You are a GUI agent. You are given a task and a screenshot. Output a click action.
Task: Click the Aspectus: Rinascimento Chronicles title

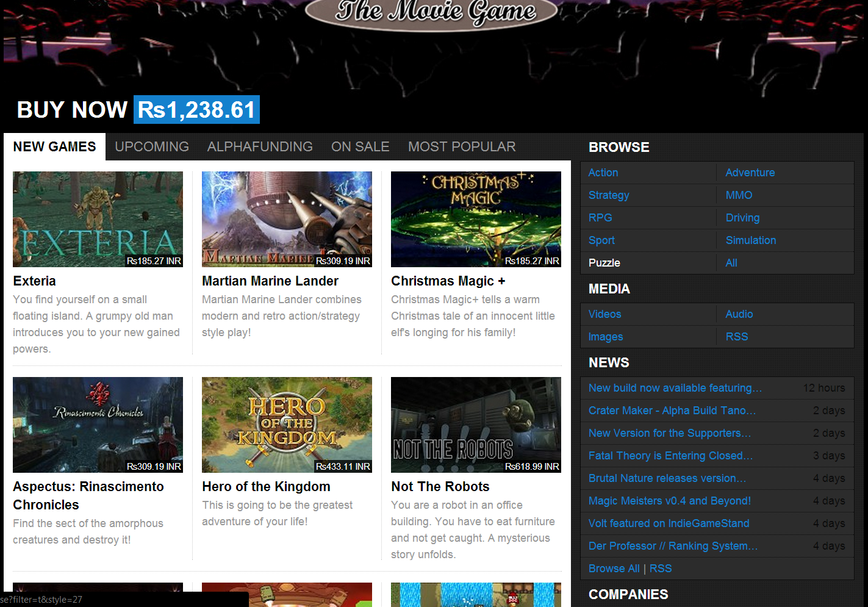[88, 496]
